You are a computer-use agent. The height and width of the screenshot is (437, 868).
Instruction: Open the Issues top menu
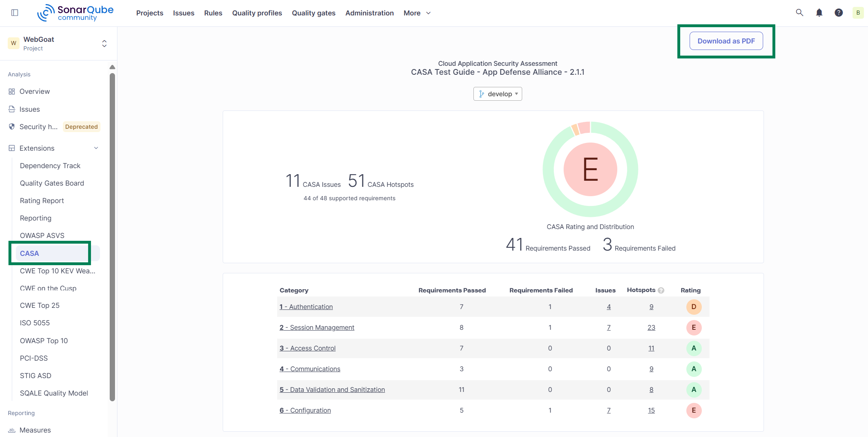pos(184,13)
